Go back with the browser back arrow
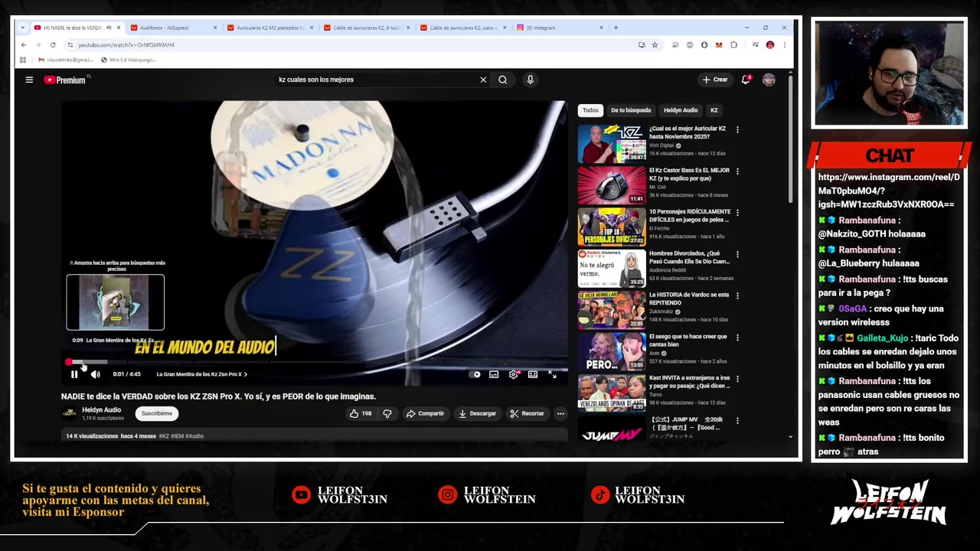980x551 pixels. (24, 45)
